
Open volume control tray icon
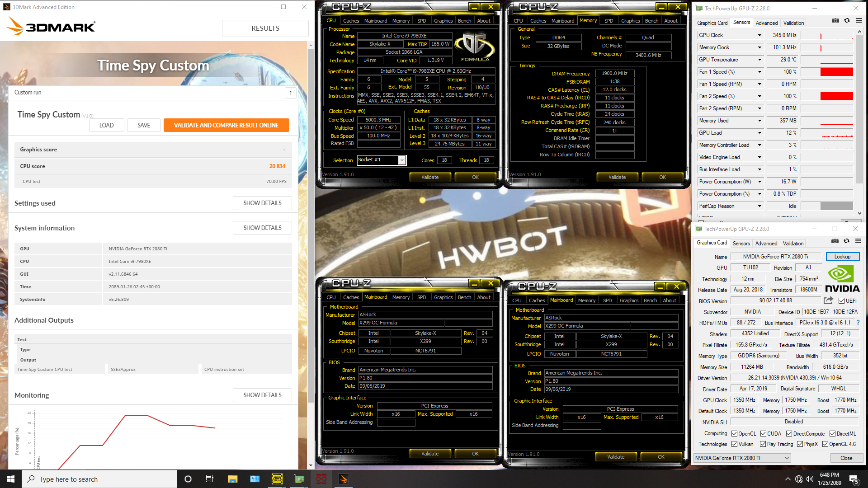tap(810, 479)
